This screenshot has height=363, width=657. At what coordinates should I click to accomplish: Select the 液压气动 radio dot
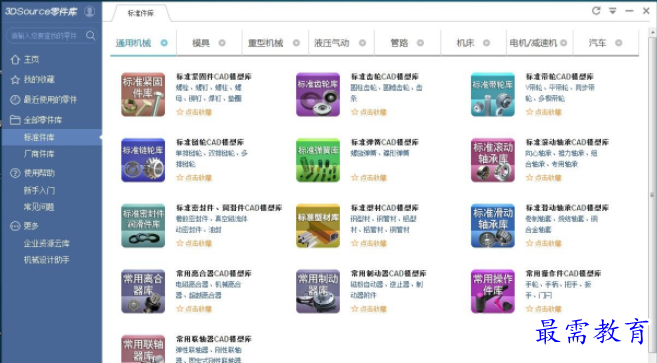click(362, 43)
